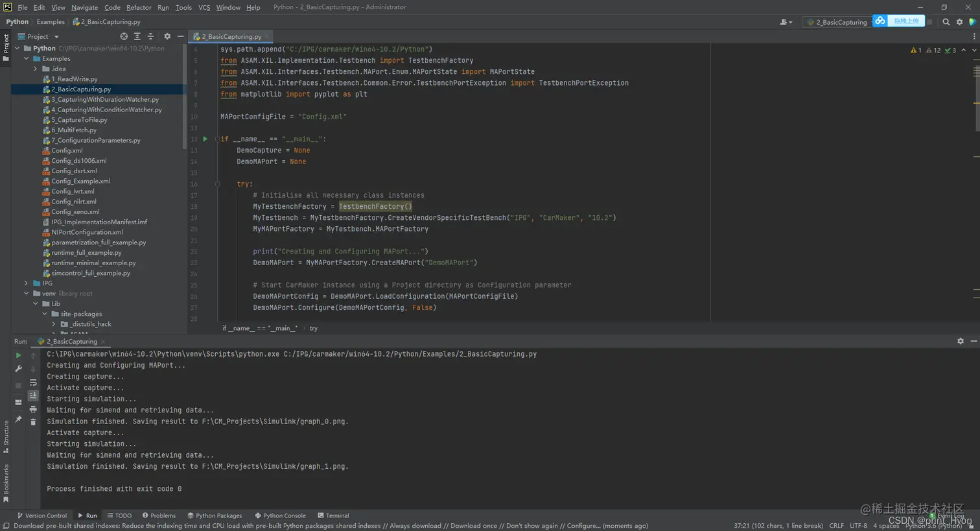Open the File menu
Image resolution: width=980 pixels, height=531 pixels.
23,7
